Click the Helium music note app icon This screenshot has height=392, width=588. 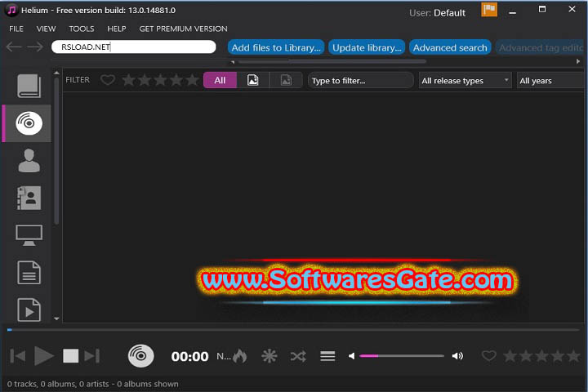(x=11, y=10)
